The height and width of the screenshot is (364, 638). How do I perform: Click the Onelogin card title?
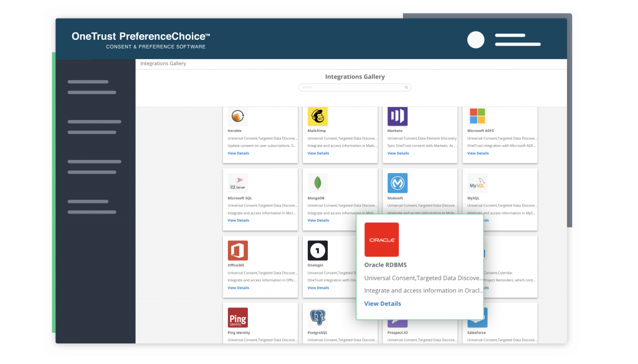tap(315, 265)
